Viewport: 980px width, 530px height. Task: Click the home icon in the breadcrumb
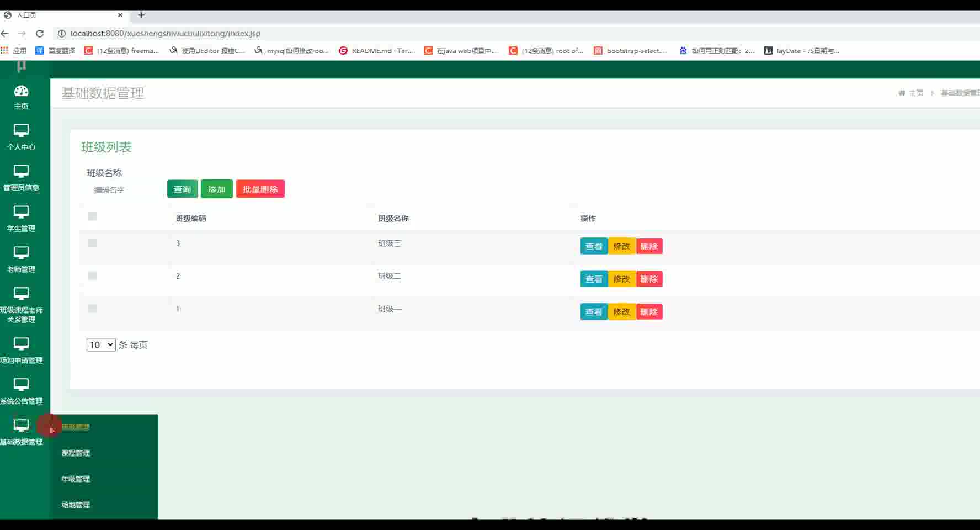click(902, 93)
